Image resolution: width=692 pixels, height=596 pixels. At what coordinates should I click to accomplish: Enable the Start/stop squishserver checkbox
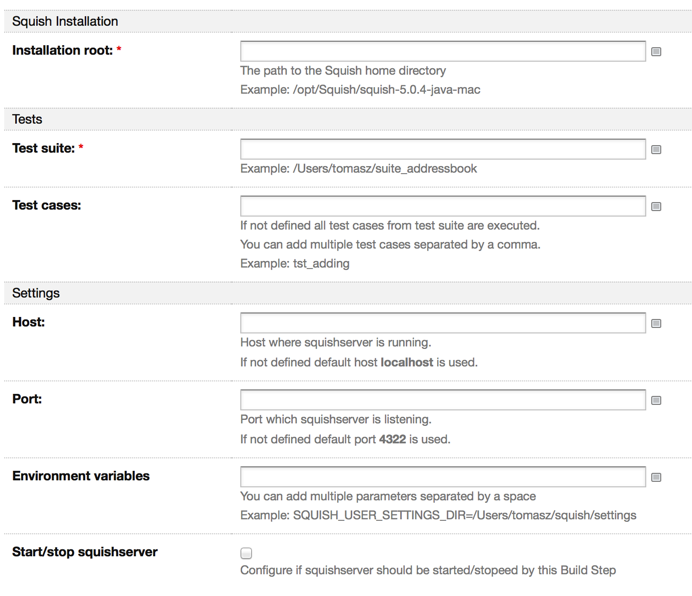(x=246, y=553)
